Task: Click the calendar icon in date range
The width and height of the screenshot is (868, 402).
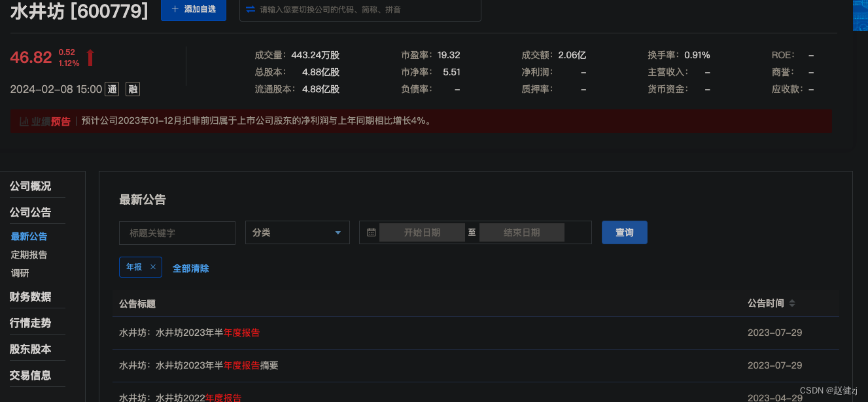Action: 371,232
